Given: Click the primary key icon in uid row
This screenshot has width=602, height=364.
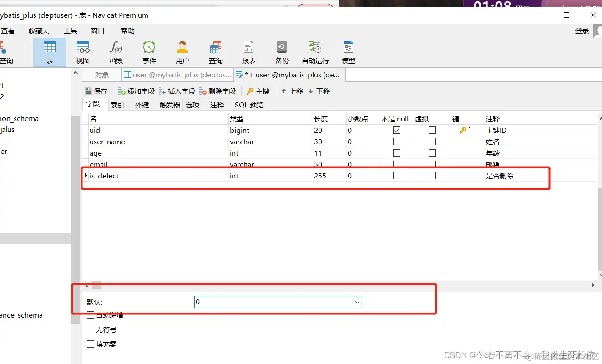Looking at the screenshot, I should [x=463, y=130].
